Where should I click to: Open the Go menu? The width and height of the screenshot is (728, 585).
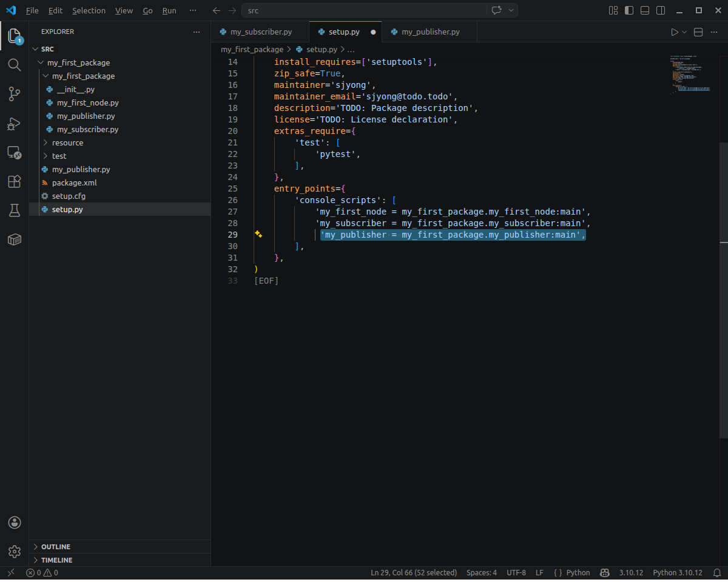(147, 10)
